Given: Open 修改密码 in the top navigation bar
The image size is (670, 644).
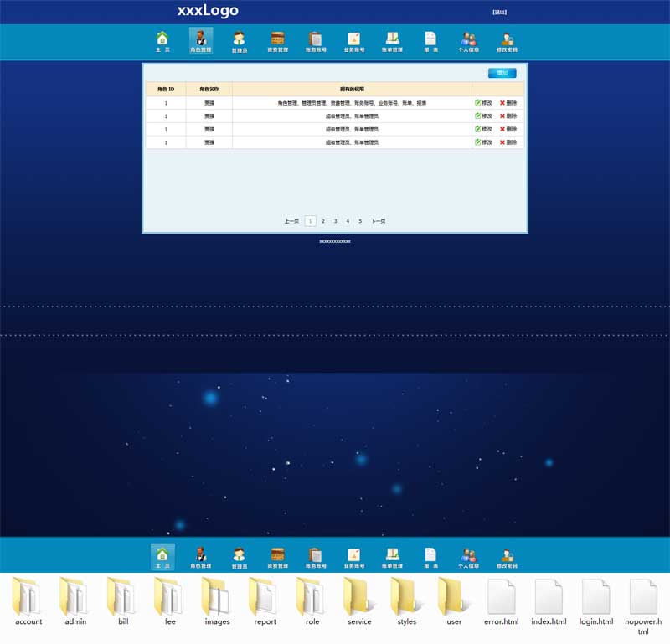Looking at the screenshot, I should point(507,41).
